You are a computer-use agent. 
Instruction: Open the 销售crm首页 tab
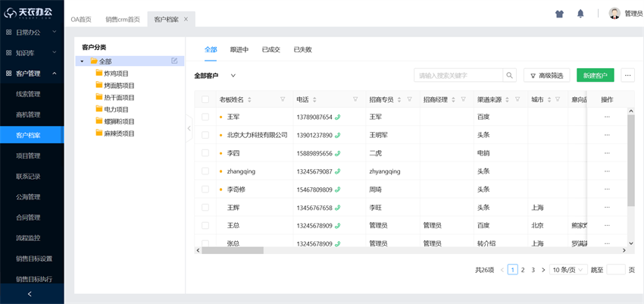pos(123,19)
